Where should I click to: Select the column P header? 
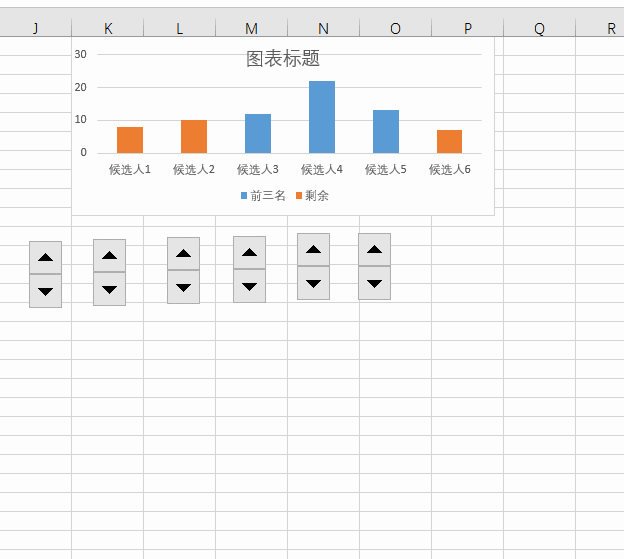point(468,28)
